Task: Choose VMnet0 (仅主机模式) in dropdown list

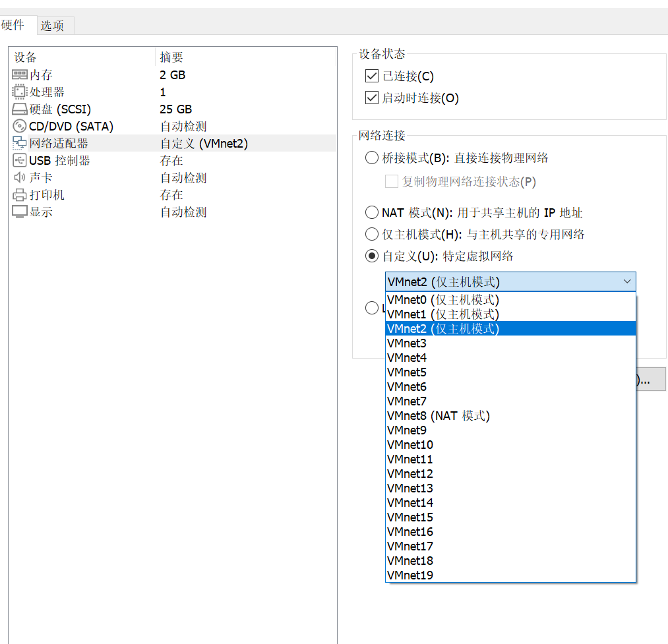Action: [x=510, y=300]
